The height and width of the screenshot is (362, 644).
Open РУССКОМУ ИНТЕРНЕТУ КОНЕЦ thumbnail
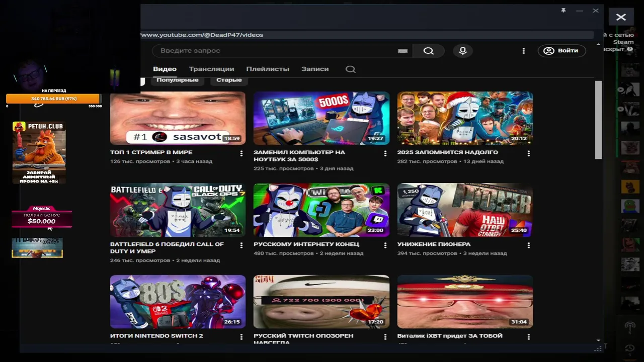coord(321,210)
